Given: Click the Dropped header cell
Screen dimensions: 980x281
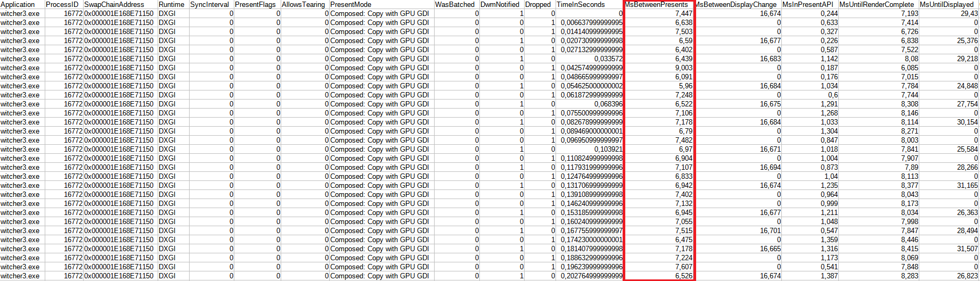Looking at the screenshot, I should point(539,4).
